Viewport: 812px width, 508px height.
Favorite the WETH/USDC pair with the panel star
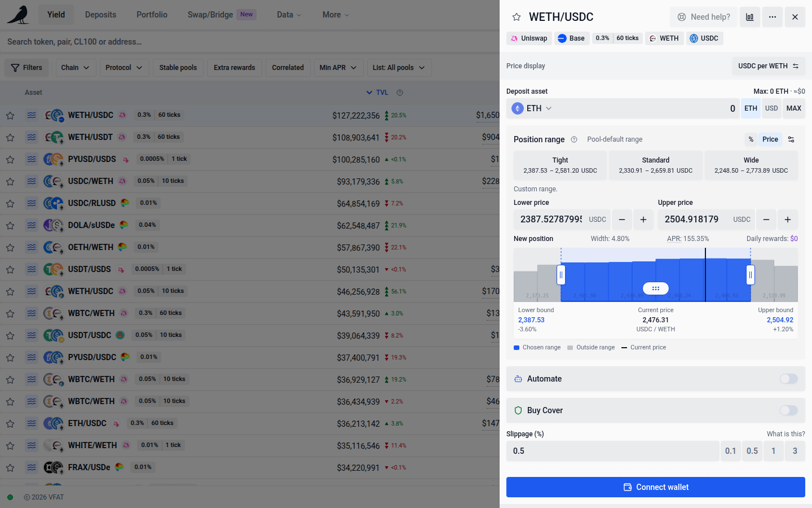point(516,17)
